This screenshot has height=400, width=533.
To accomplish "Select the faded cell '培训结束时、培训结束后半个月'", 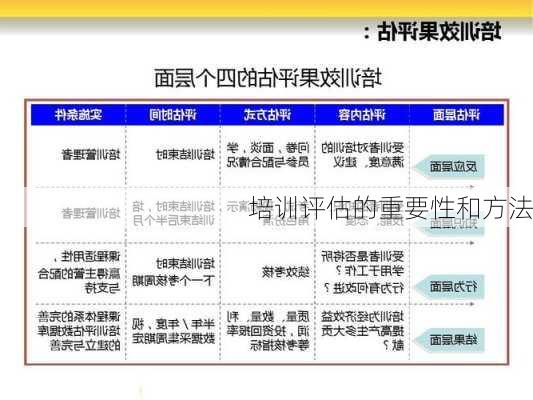I will click(174, 213).
